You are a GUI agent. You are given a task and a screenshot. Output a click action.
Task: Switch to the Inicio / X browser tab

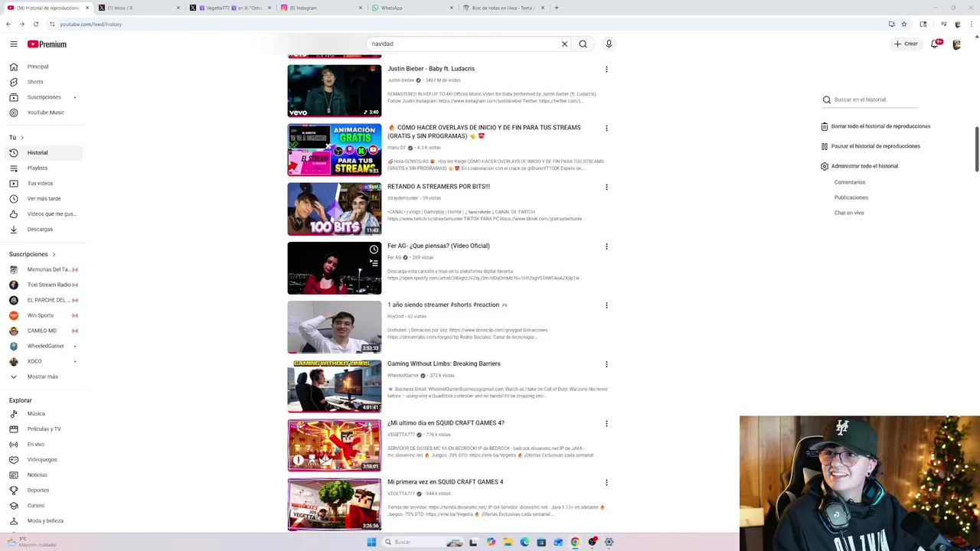[139, 8]
